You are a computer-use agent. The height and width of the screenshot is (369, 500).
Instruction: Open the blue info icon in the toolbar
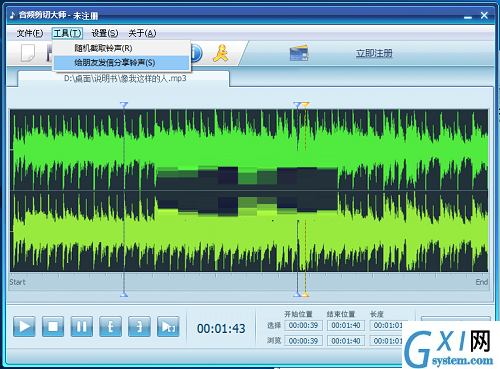pos(196,53)
